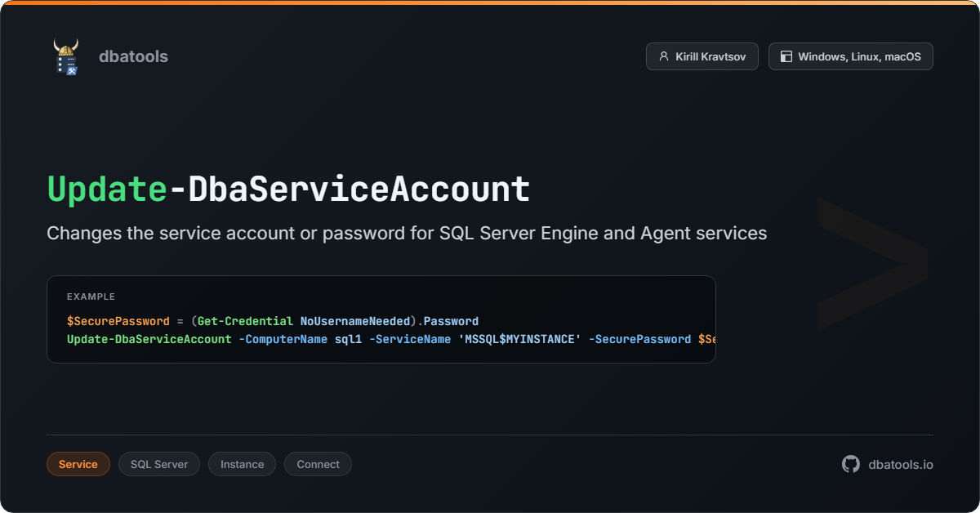Select the orange Service tag
This screenshot has width=980, height=513.
[78, 464]
